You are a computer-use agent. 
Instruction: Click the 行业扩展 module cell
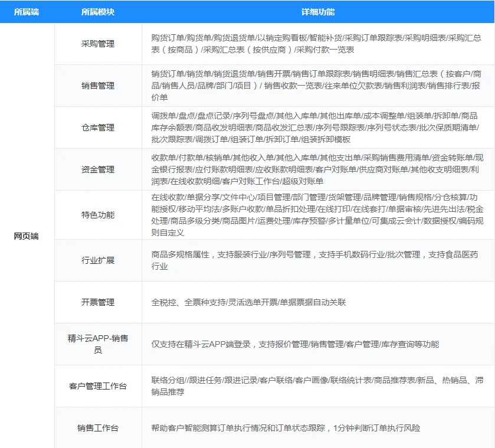[98, 259]
